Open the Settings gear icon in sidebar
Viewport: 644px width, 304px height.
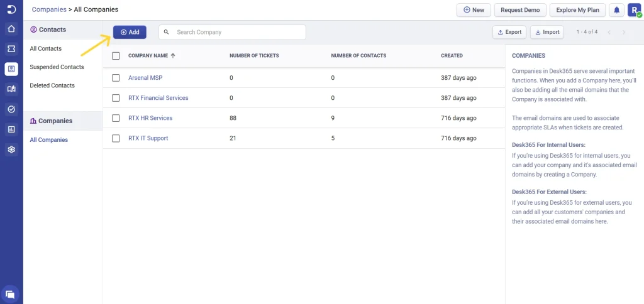[11, 149]
